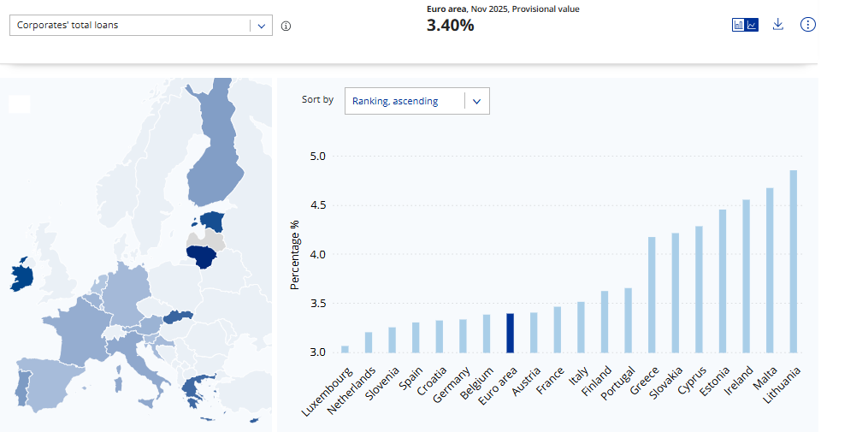This screenshot has height=432, width=868.
Task: Click the info icon beside the indicator dropdown
Action: (x=286, y=26)
